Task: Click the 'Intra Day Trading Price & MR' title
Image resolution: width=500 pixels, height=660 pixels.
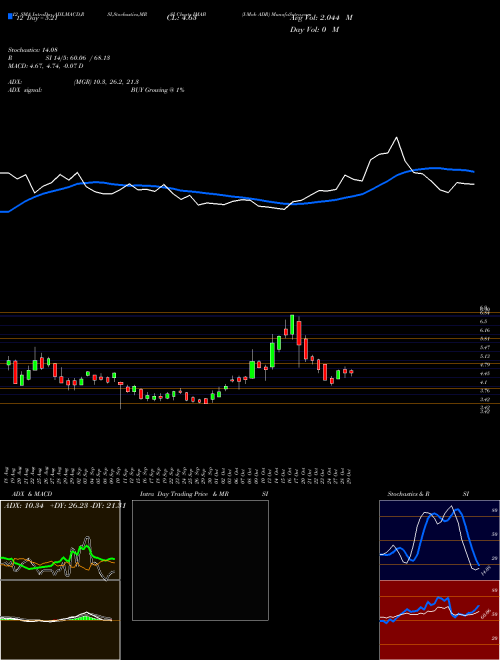Action: (184, 494)
